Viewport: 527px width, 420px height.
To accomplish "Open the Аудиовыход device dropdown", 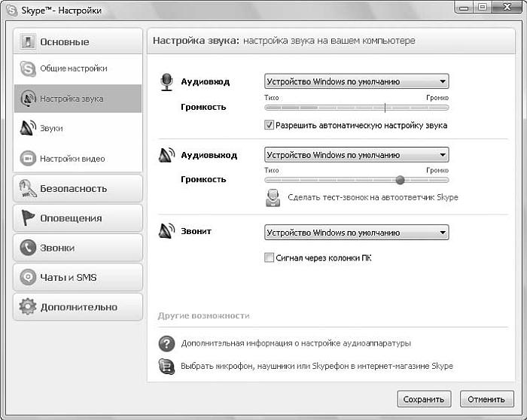I will click(x=356, y=155).
